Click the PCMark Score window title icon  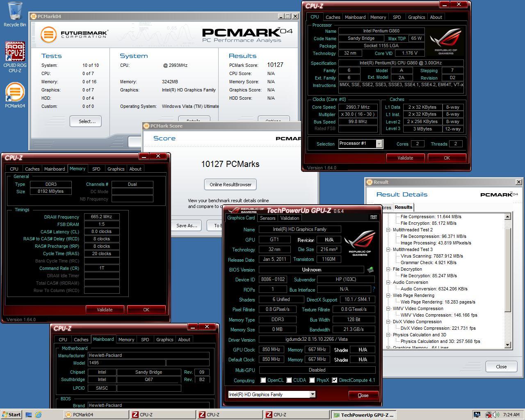click(x=146, y=126)
